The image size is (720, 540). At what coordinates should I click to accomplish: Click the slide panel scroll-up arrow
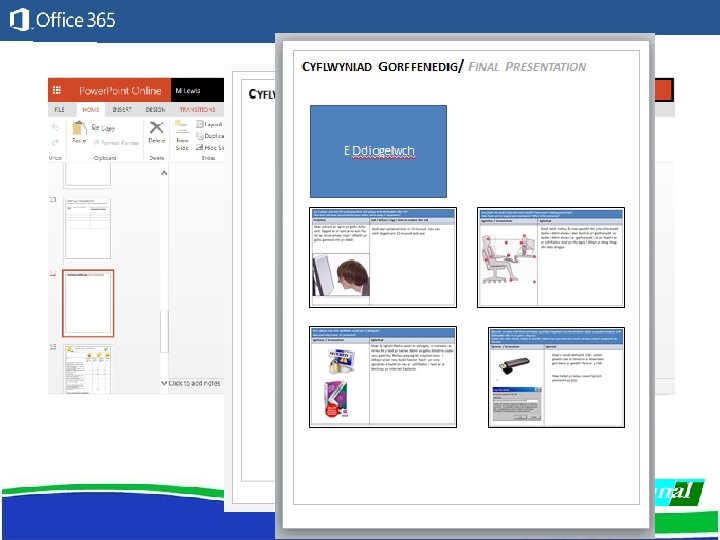(164, 173)
